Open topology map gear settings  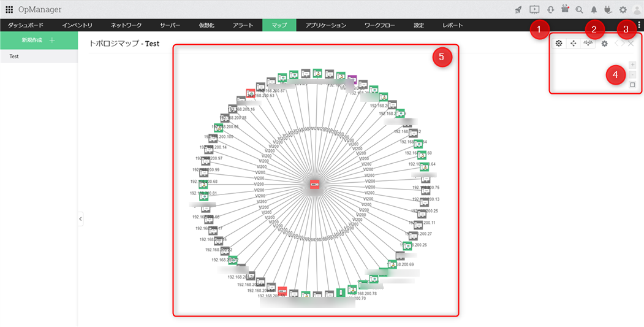605,44
